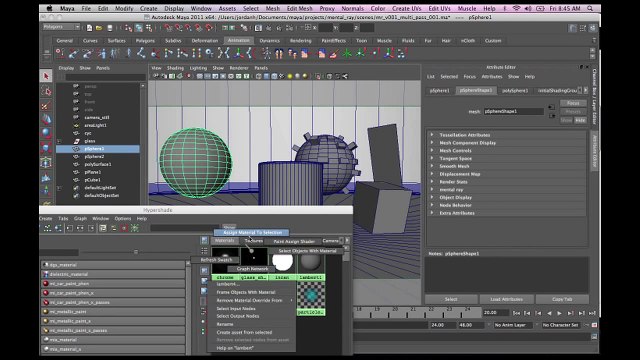Expand Smooth Mesh section
This screenshot has width=640, height=360.
pos(432,166)
